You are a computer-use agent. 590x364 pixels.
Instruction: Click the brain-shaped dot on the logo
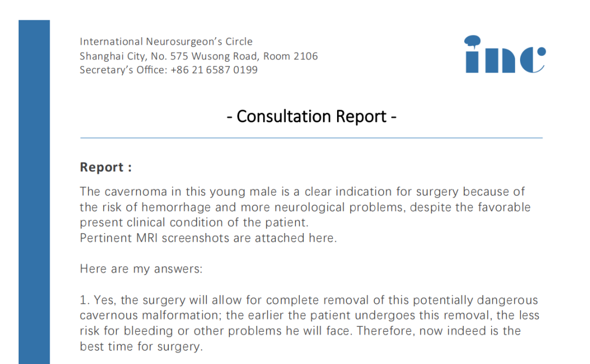(473, 40)
